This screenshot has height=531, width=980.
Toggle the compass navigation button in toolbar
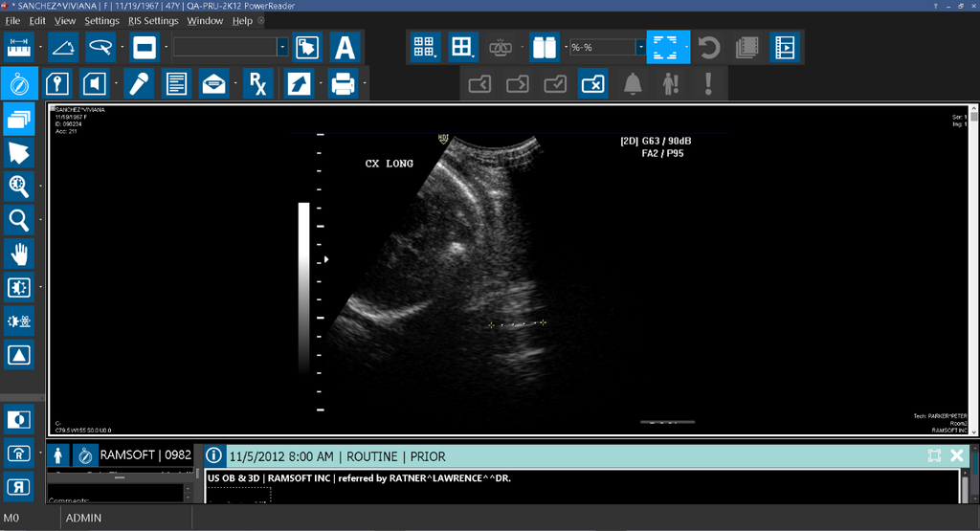(x=19, y=84)
